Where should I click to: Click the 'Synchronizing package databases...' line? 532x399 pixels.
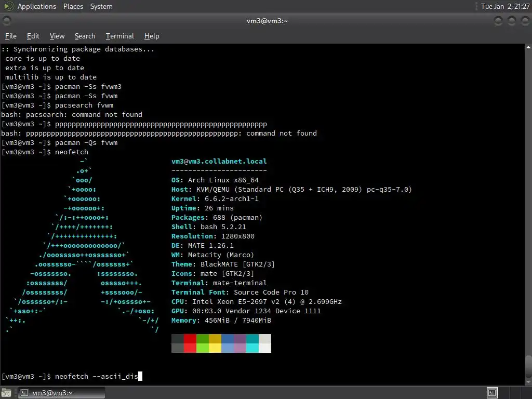click(x=78, y=49)
